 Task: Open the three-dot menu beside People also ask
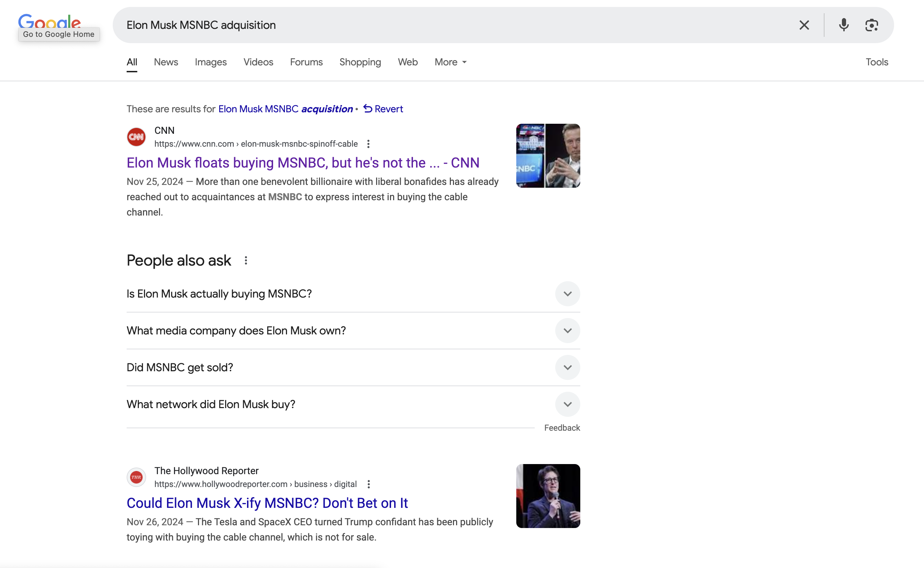246,260
